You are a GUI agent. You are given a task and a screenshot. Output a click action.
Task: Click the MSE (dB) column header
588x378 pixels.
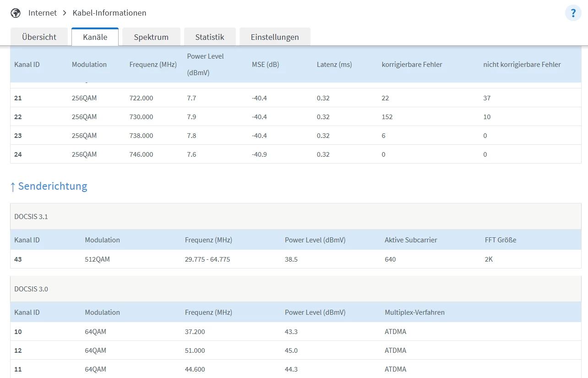pos(265,65)
